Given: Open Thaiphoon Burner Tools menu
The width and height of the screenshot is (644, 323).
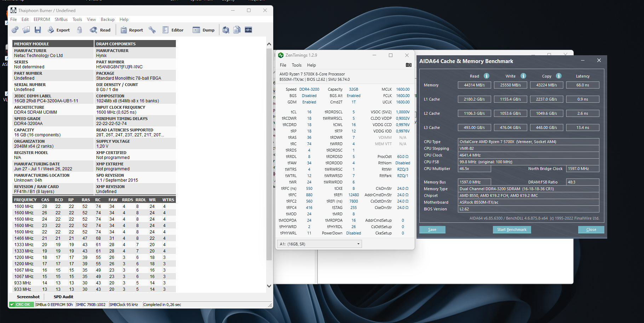Looking at the screenshot, I should [x=77, y=19].
